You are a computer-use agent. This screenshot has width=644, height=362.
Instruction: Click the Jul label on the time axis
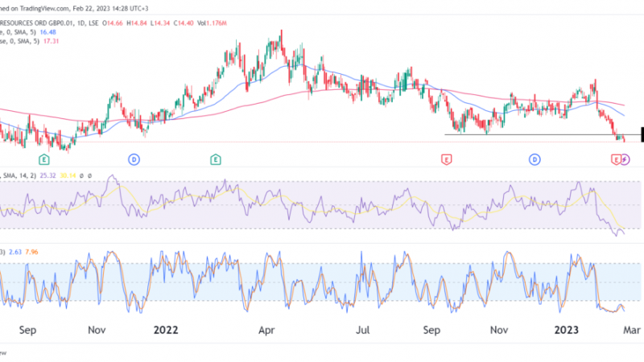pyautogui.click(x=363, y=330)
